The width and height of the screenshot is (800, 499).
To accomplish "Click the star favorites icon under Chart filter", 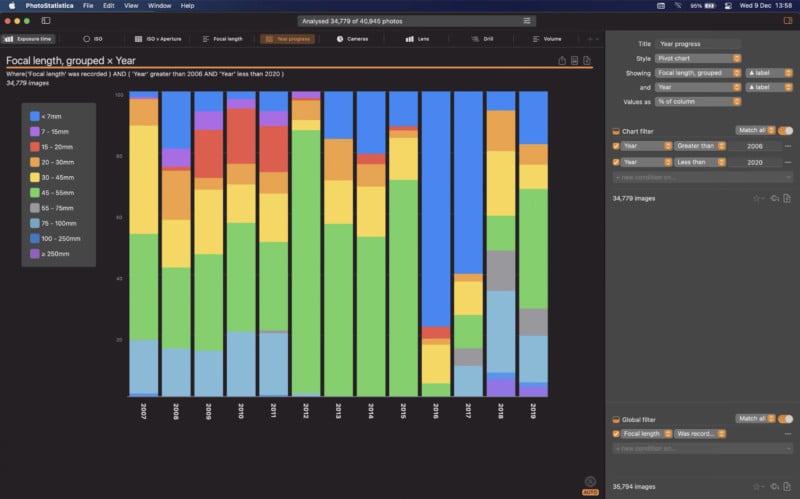I will coord(757,198).
